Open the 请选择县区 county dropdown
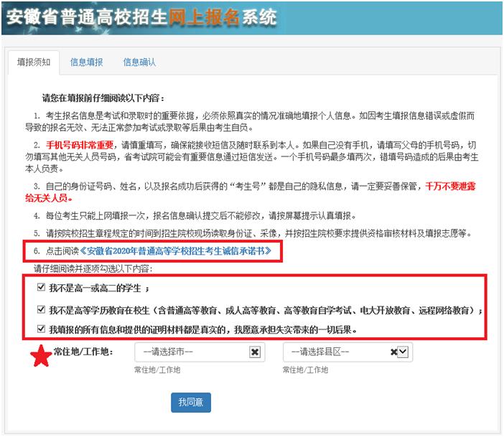This screenshot has width=504, height=437. point(334,352)
